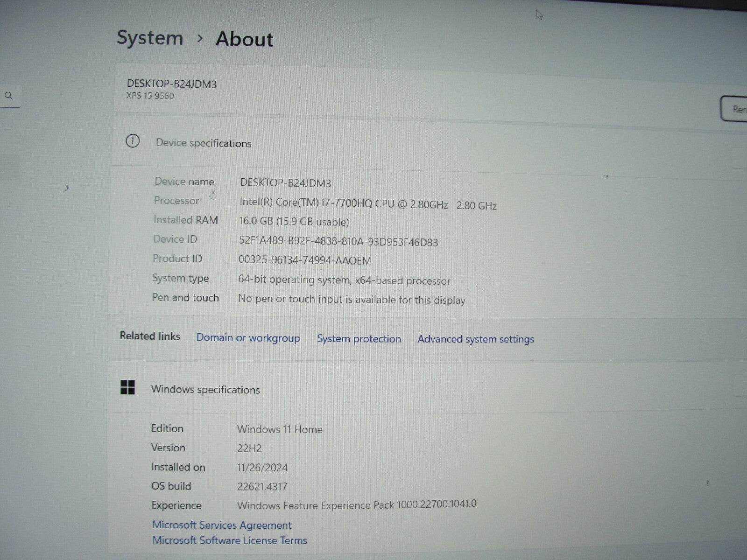The image size is (747, 560).
Task: Select the Product ID value text
Action: pyautogui.click(x=304, y=260)
